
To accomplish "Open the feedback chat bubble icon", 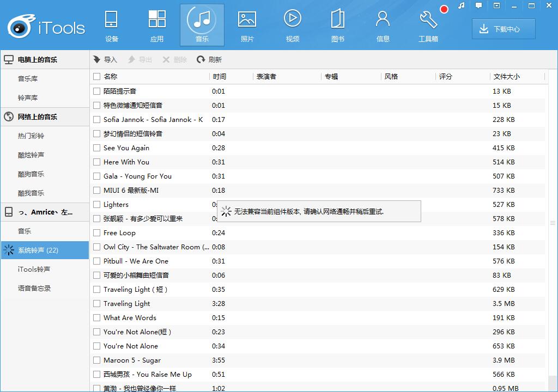I will tap(478, 5).
